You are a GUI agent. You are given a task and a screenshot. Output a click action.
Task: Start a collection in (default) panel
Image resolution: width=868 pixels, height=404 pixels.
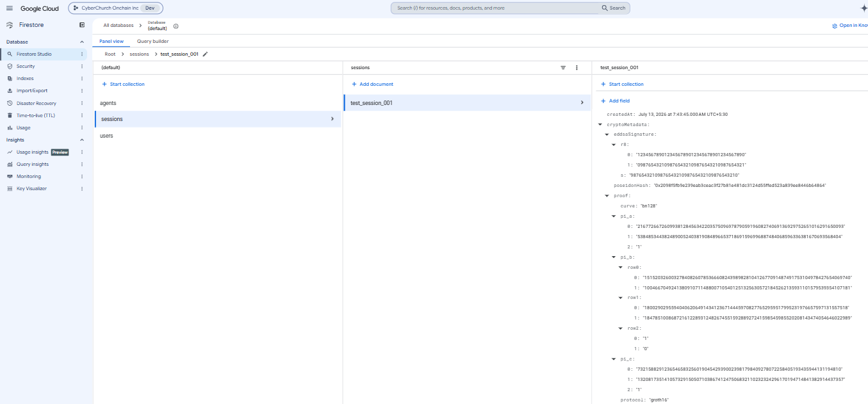pos(124,84)
